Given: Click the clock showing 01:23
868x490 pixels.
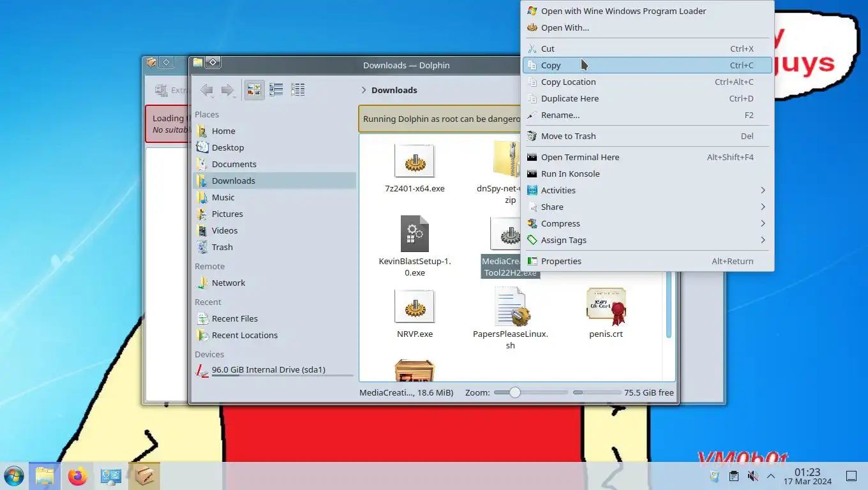Looking at the screenshot, I should pyautogui.click(x=807, y=476).
